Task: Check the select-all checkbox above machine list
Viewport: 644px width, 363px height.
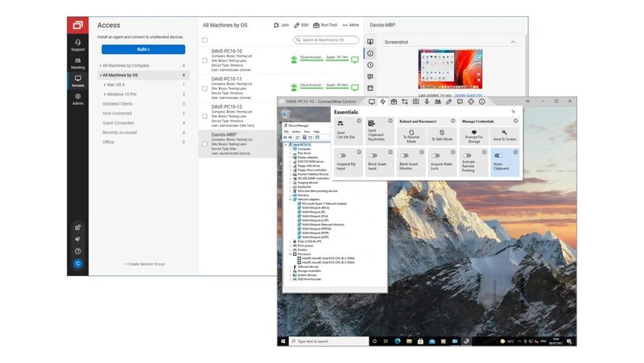Action: pyautogui.click(x=204, y=39)
